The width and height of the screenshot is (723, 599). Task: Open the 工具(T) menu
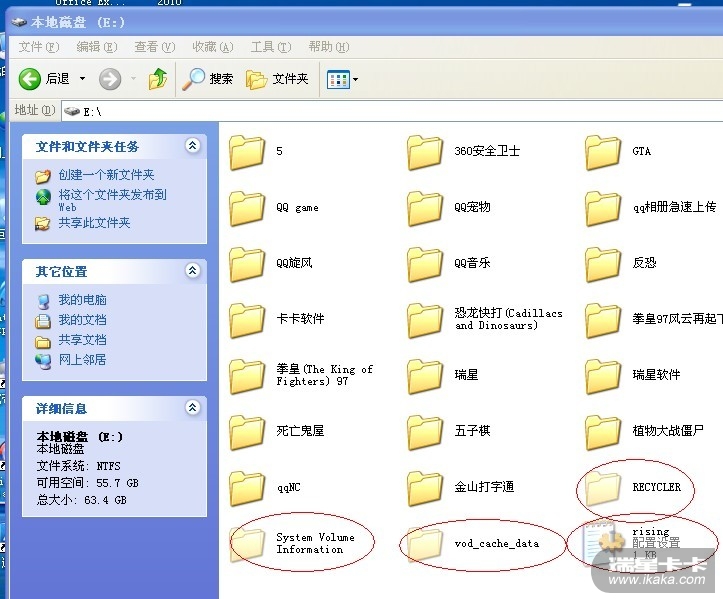271,47
